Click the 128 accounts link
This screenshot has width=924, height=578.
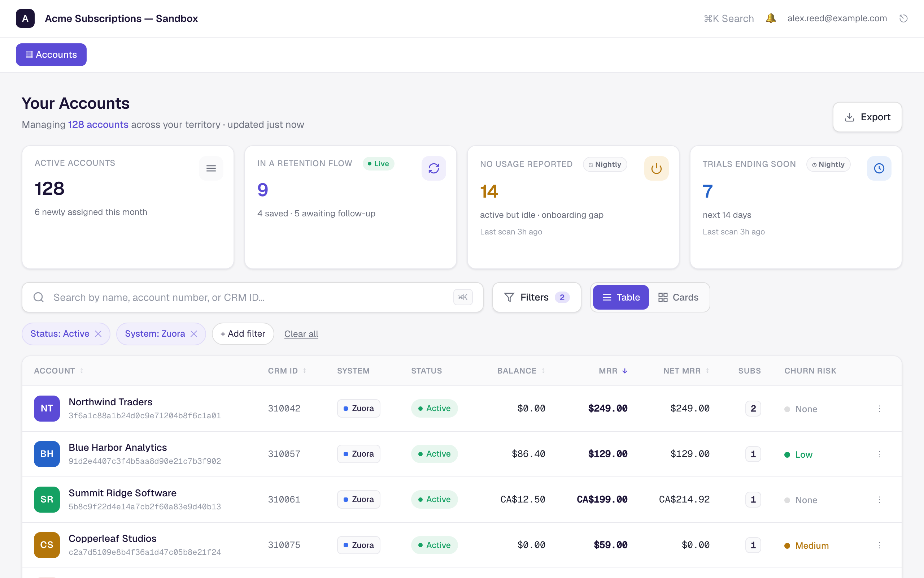[x=98, y=125]
